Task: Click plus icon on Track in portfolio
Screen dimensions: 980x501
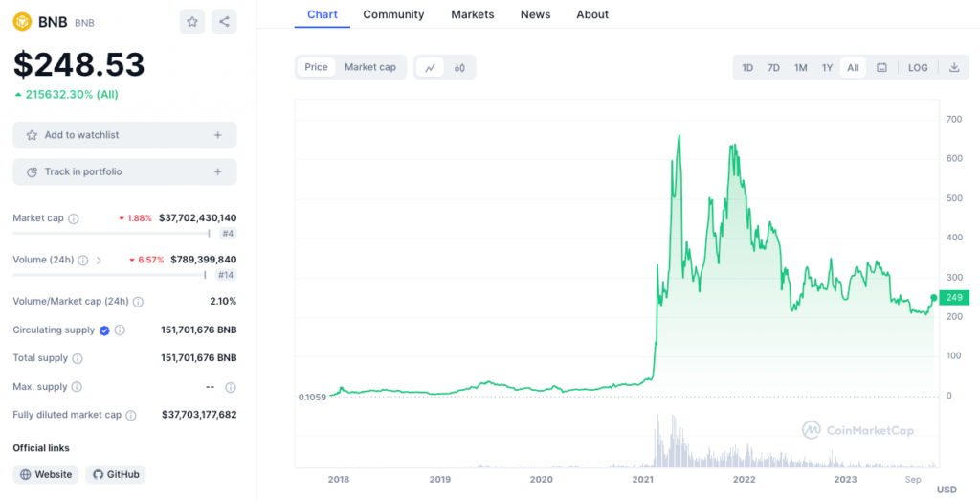Action: 217,172
